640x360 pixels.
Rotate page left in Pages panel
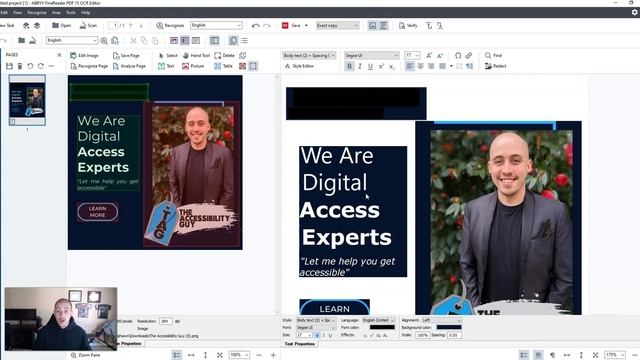click(x=30, y=66)
